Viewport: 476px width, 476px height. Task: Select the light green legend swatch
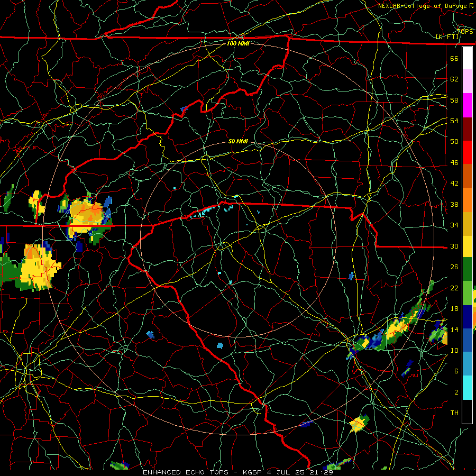tap(467, 293)
